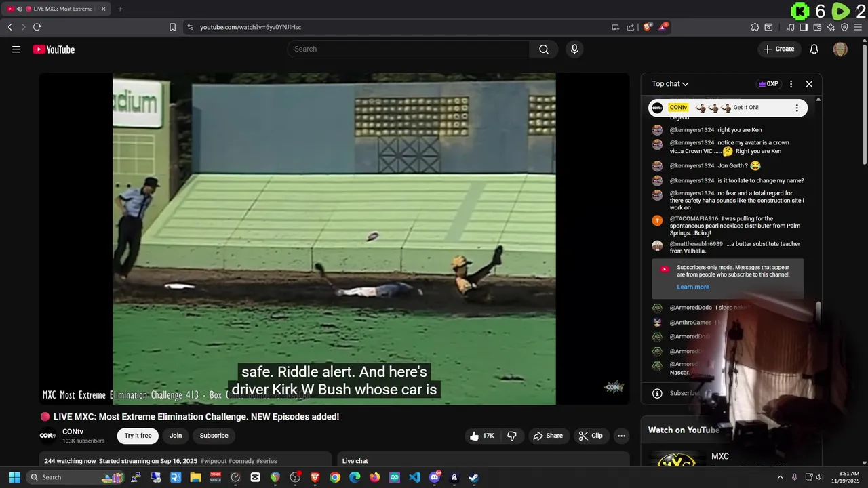Select the LIVE MXC browser tab
The height and width of the screenshot is (488, 868).
click(56, 9)
